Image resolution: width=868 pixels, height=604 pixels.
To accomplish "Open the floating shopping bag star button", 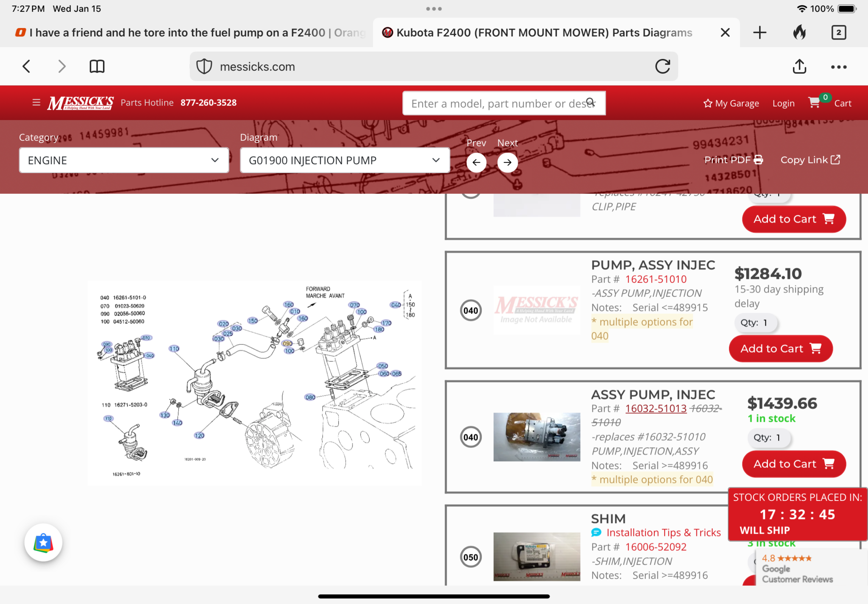I will pos(43,542).
